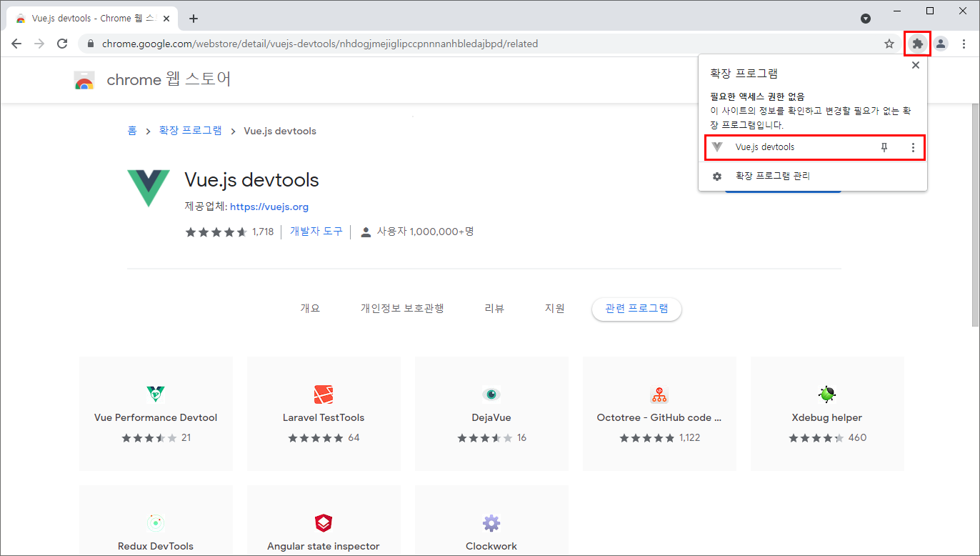Click the address bar URL
Image resolution: width=980 pixels, height=556 pixels.
point(320,44)
